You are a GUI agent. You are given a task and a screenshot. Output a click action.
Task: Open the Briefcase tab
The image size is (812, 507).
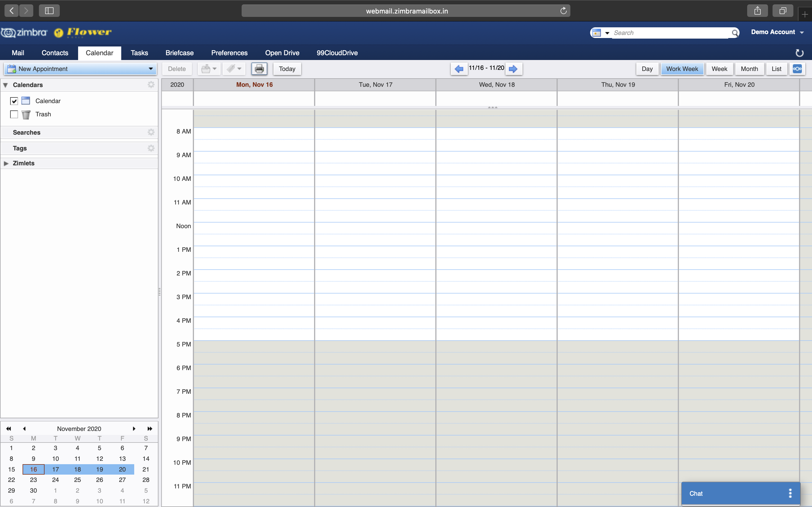180,53
